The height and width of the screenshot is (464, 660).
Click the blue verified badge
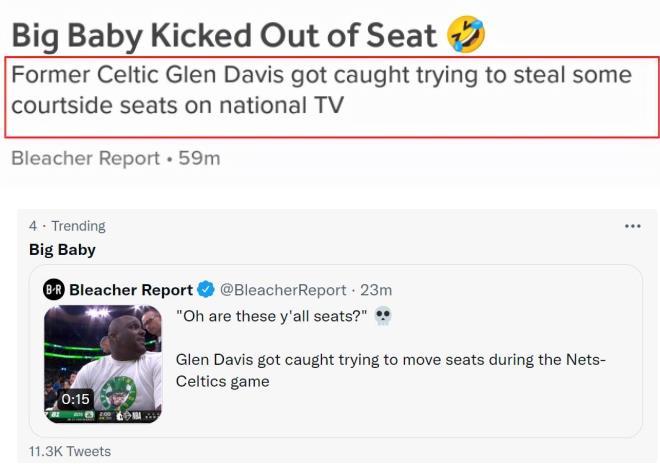206,290
